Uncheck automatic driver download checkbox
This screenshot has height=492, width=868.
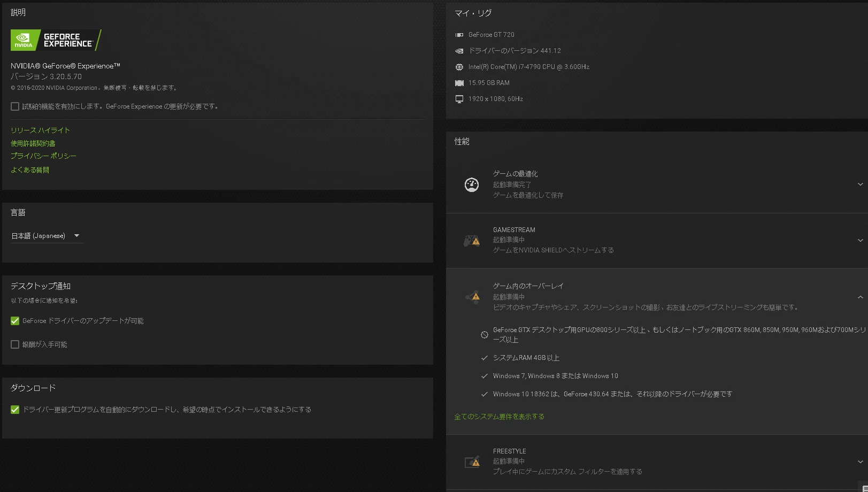pos(15,410)
